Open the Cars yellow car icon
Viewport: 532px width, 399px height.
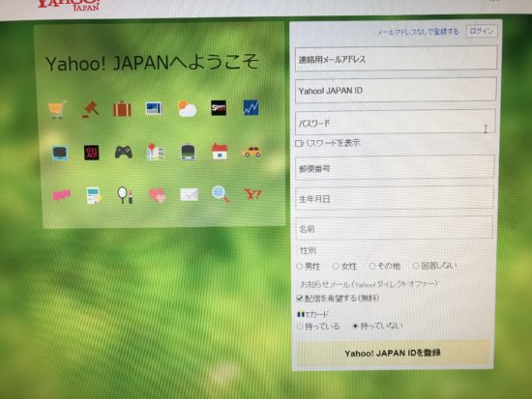(251, 152)
